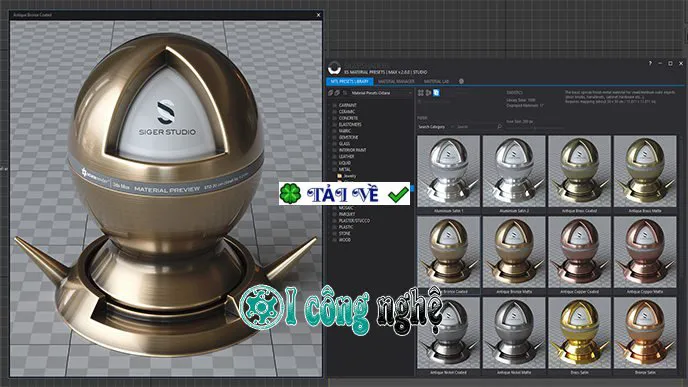Click the first library icon left of presets dropdown
Screen dimensions: 688x387
330,93
